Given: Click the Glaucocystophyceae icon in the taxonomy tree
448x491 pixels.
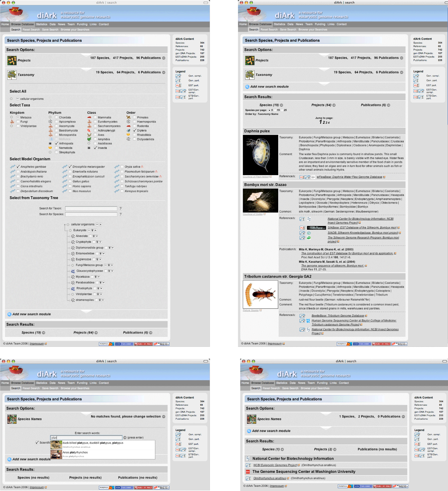Looking at the screenshot, I should [x=73, y=271].
